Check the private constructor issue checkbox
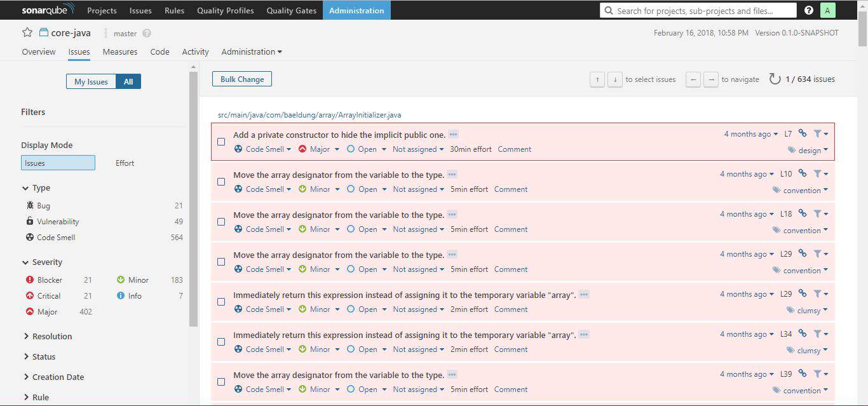The image size is (868, 406). click(221, 142)
